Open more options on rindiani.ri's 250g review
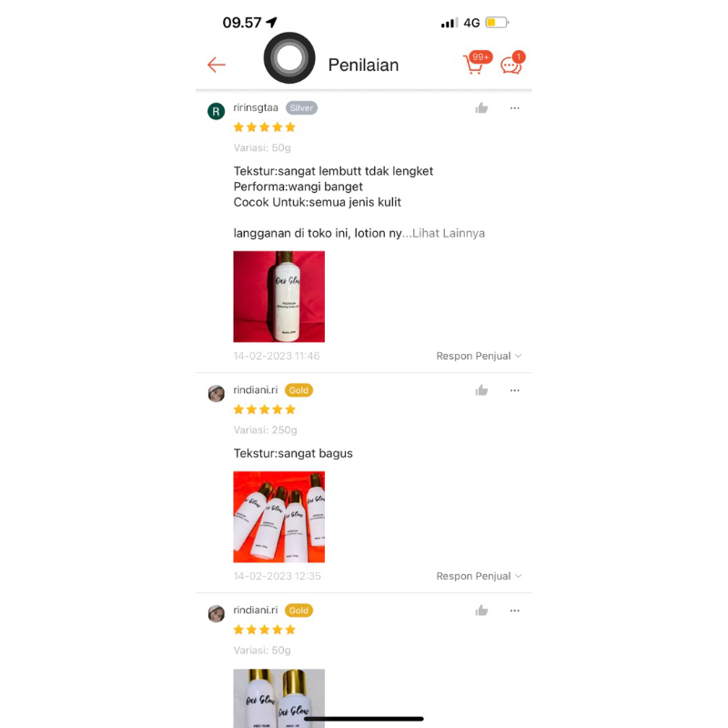 [514, 390]
